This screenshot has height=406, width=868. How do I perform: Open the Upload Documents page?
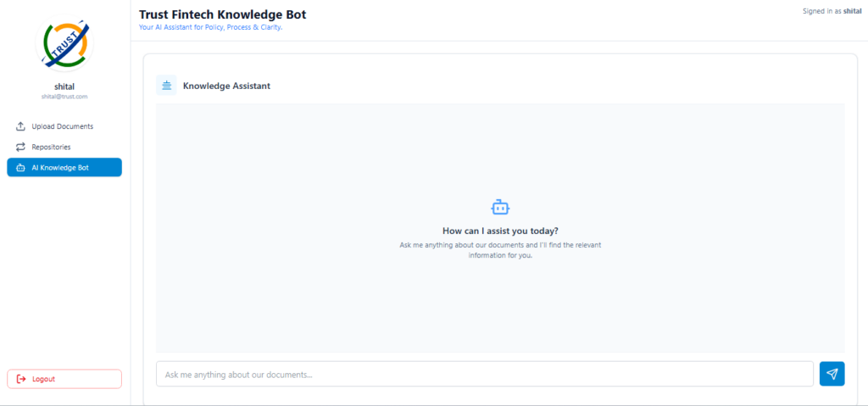(x=64, y=126)
